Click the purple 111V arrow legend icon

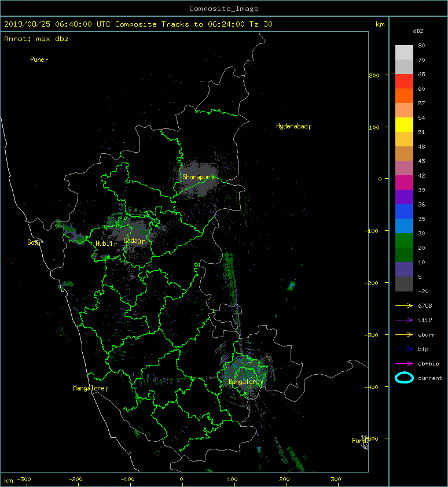404,320
